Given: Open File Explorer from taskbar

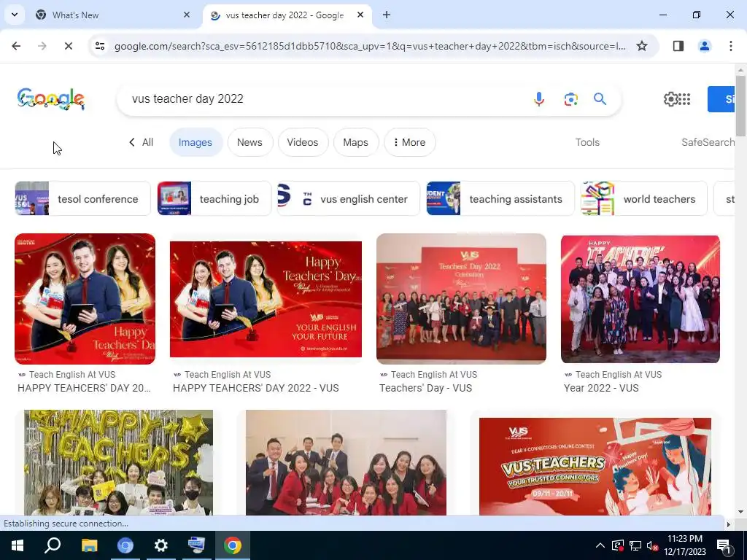Looking at the screenshot, I should click(x=89, y=545).
